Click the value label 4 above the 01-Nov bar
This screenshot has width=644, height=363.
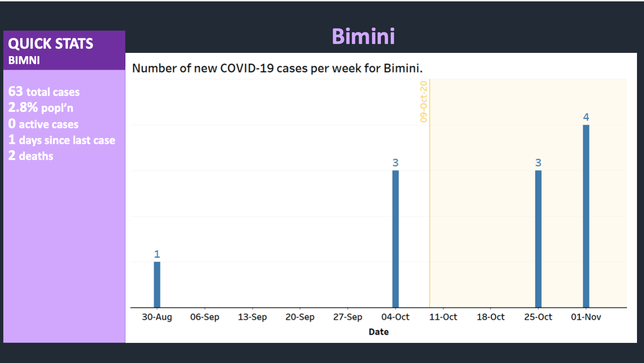586,117
